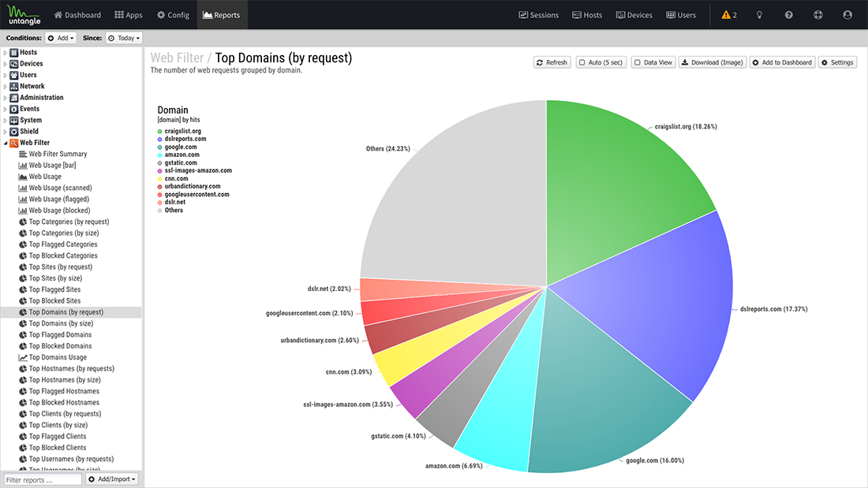
Task: Click the Download (Image) button
Action: 712,62
